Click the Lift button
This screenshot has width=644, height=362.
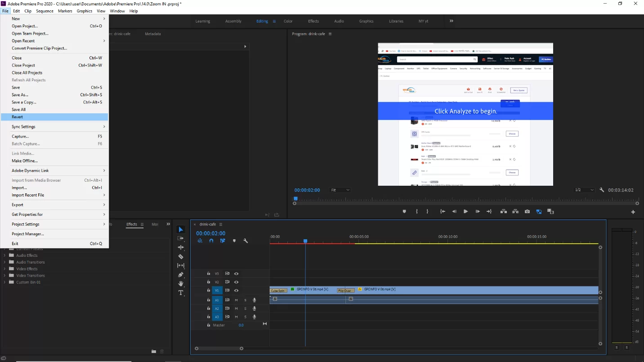(504, 211)
